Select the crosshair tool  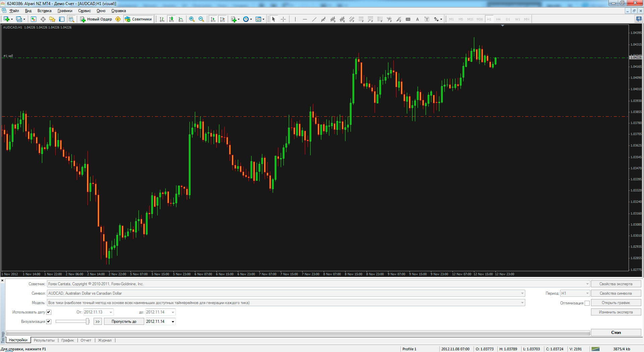click(x=283, y=19)
